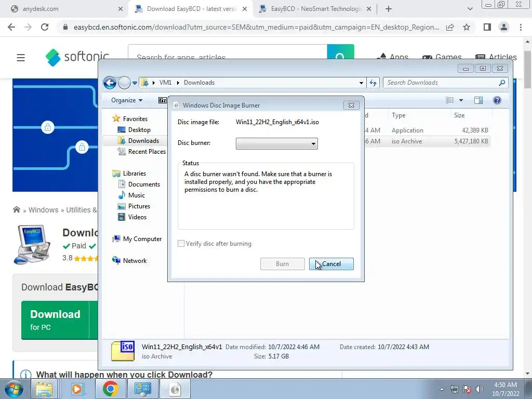Viewport: 532px width, 399px height.
Task: Open Softonic hamburger menu
Action: (x=21, y=58)
